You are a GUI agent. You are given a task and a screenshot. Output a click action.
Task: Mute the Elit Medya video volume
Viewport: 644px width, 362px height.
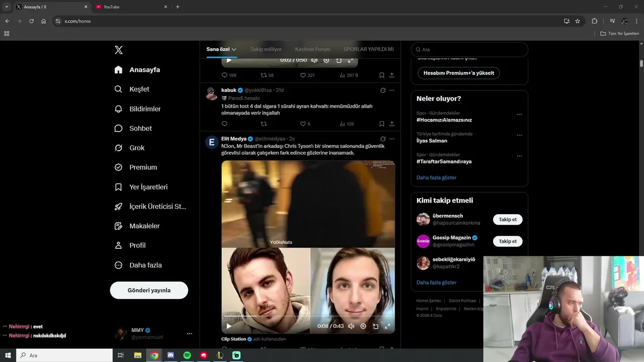pyautogui.click(x=351, y=326)
